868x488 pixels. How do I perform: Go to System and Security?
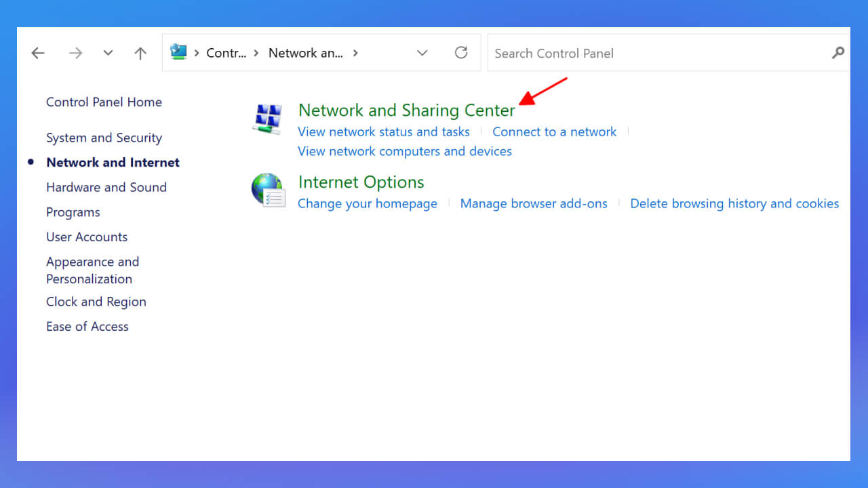point(104,138)
